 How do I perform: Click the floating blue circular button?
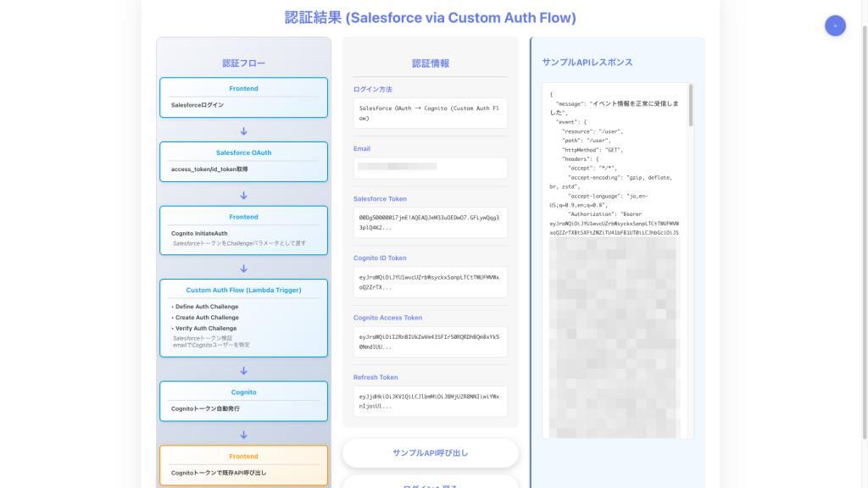point(835,26)
